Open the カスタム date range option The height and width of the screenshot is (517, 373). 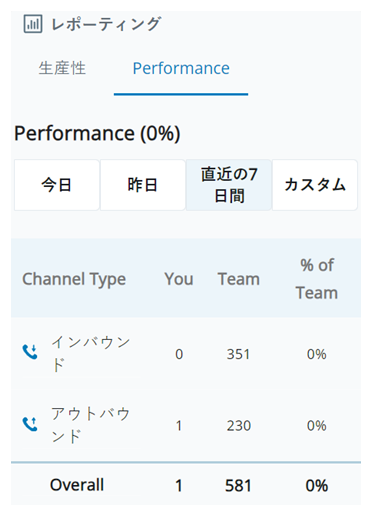tap(315, 185)
